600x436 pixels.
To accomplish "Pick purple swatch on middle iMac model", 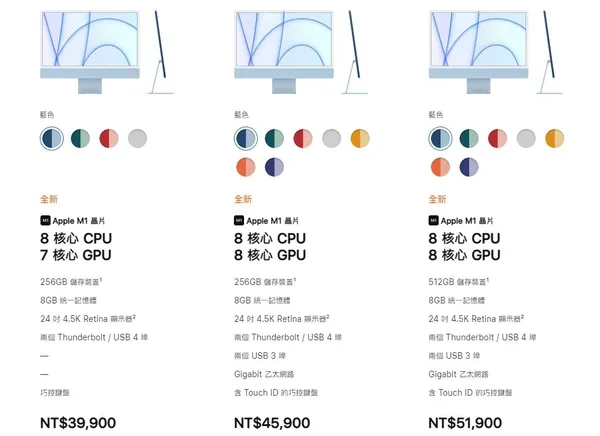I will [x=274, y=167].
